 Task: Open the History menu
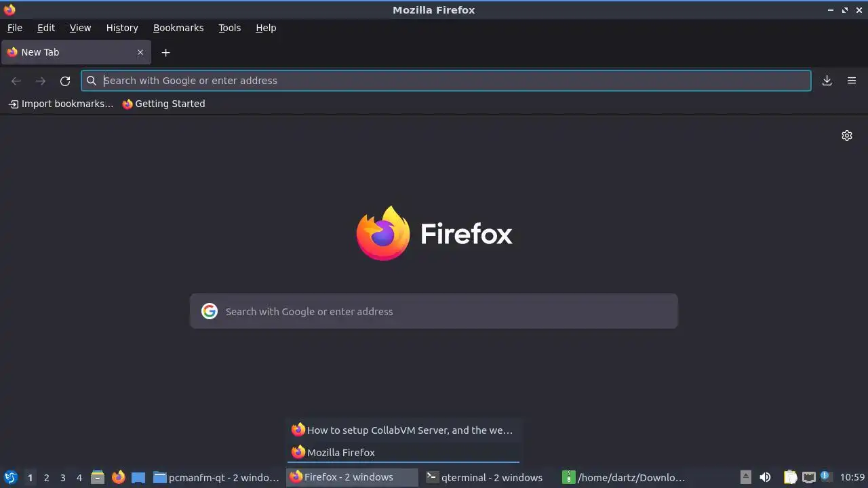click(x=122, y=28)
